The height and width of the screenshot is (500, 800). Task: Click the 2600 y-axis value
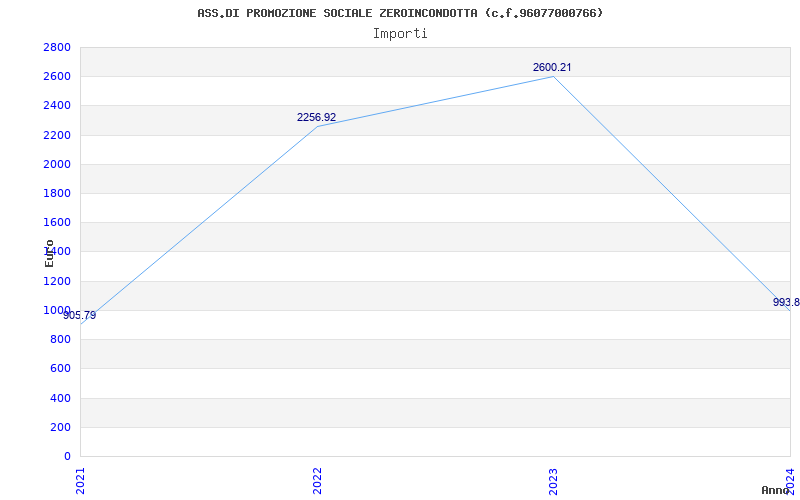(57, 77)
